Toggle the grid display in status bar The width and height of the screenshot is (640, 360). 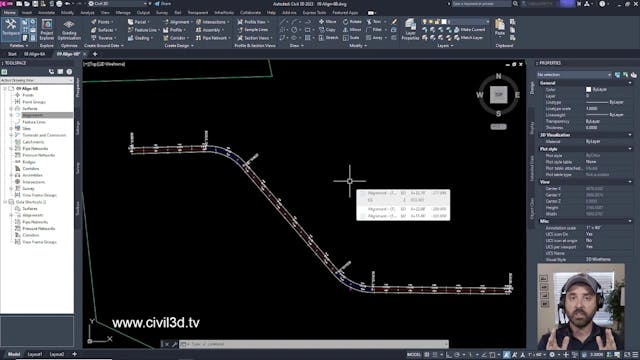click(427, 355)
